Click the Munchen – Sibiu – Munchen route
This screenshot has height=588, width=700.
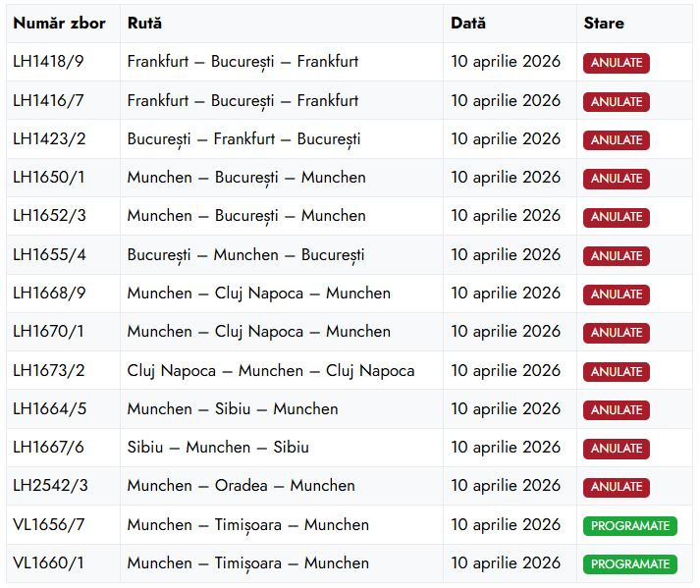click(233, 409)
